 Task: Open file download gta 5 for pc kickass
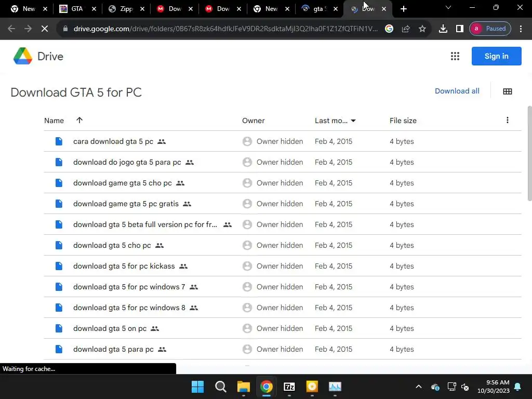coord(124,266)
